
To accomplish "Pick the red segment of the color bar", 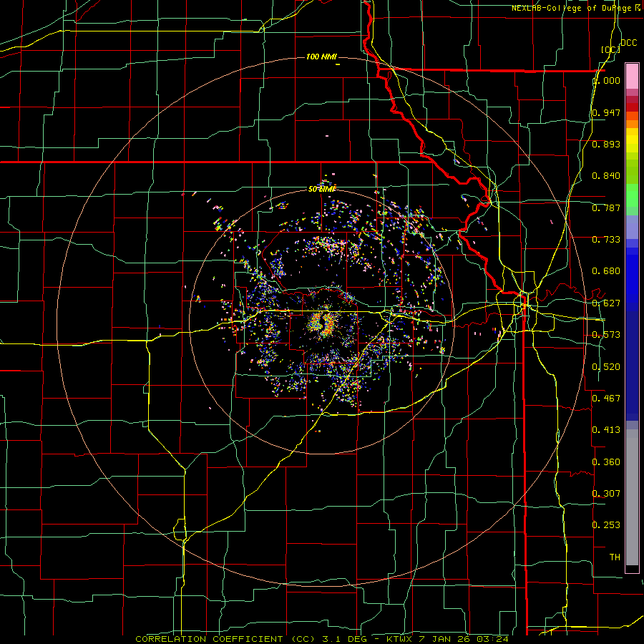I will coord(632,107).
